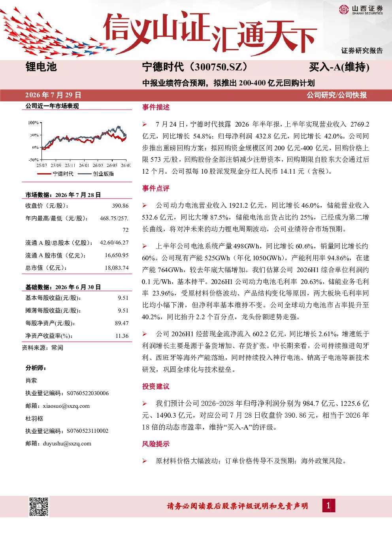Click the Shanxi Securities logo icon

(x=344, y=9)
